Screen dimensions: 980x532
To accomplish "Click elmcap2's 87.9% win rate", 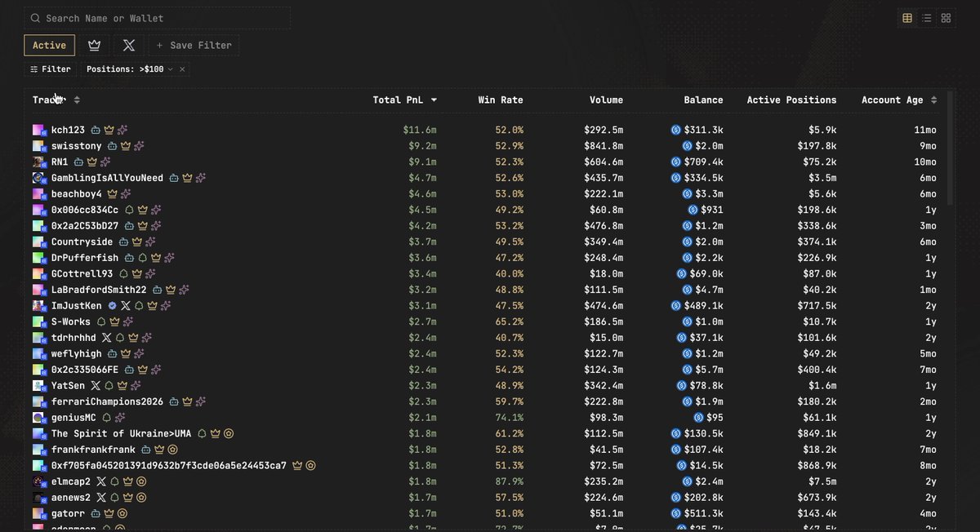I will [509, 481].
